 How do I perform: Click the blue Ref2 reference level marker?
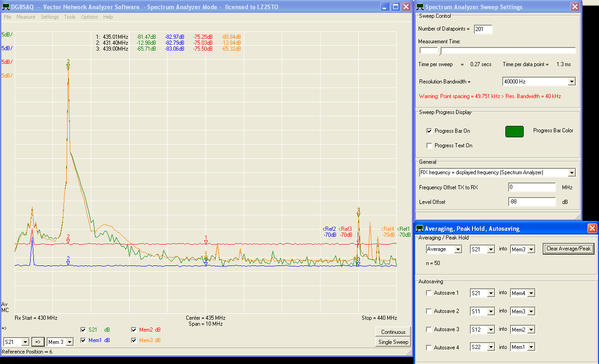click(x=329, y=229)
